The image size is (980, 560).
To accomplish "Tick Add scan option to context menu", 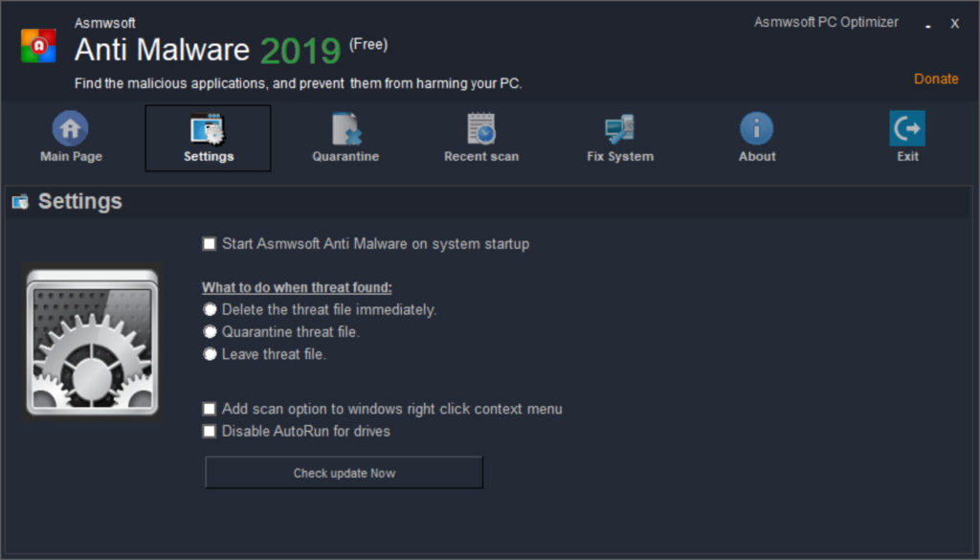I will pyautogui.click(x=210, y=409).
